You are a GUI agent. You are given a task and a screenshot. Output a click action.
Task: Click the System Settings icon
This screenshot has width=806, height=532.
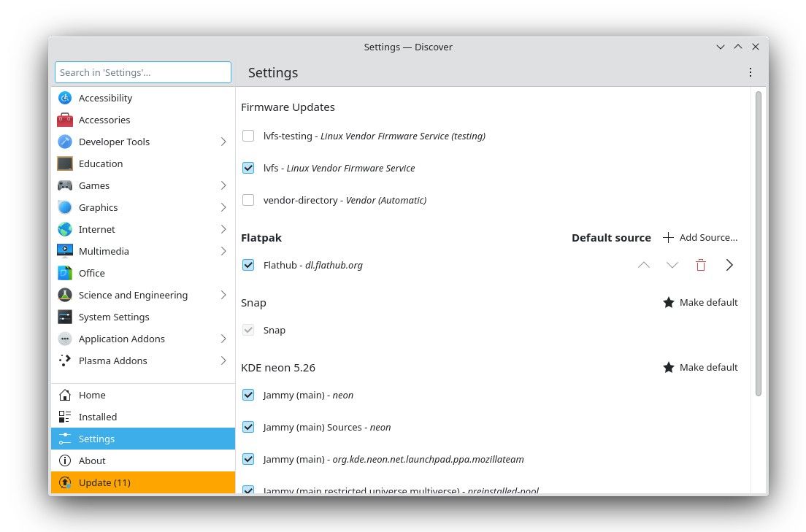tap(65, 317)
